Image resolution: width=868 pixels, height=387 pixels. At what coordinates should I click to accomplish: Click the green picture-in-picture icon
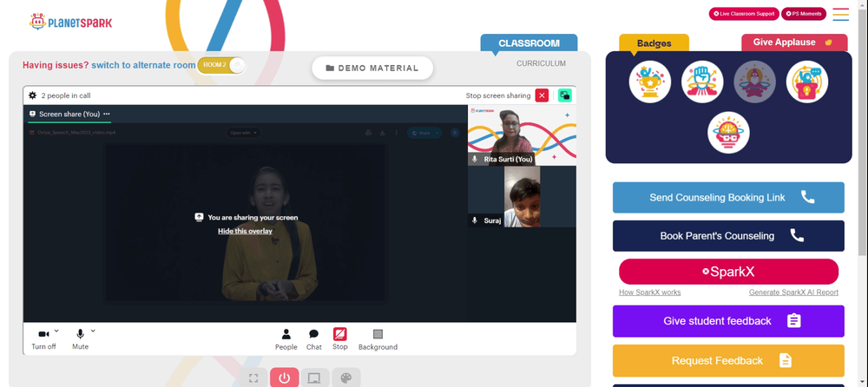(565, 95)
